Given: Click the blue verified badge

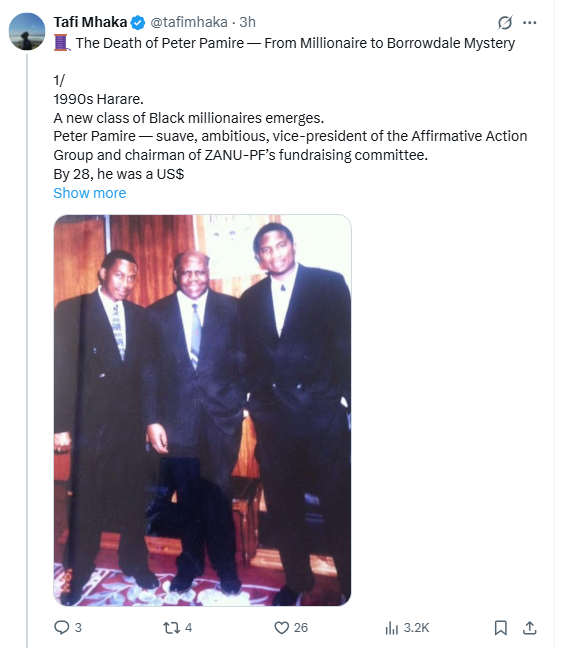Looking at the screenshot, I should 138,22.
